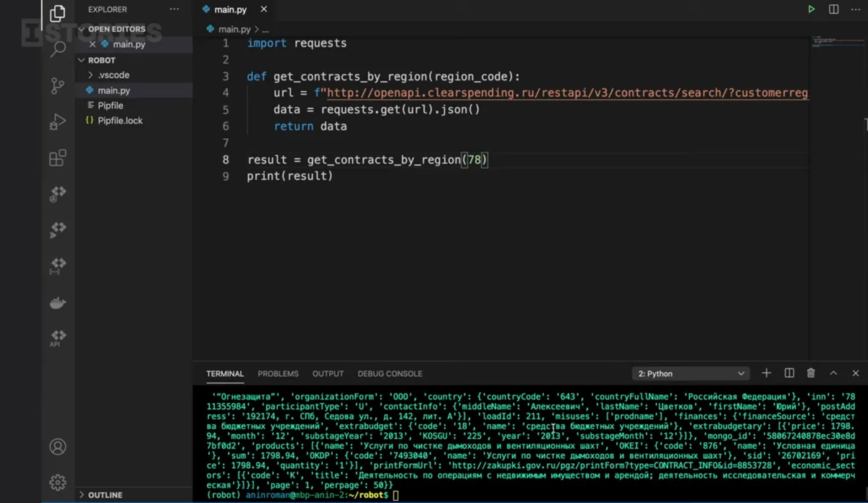Split the editor to the right

tap(834, 9)
